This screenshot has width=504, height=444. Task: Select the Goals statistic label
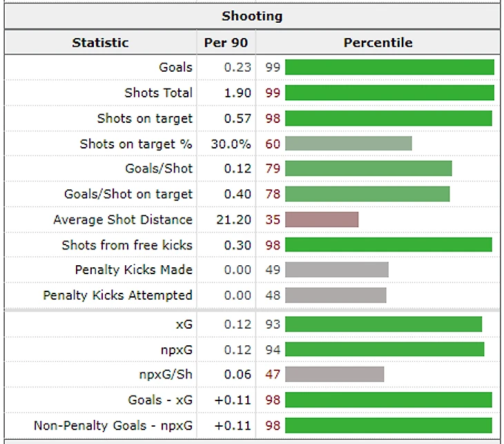175,67
